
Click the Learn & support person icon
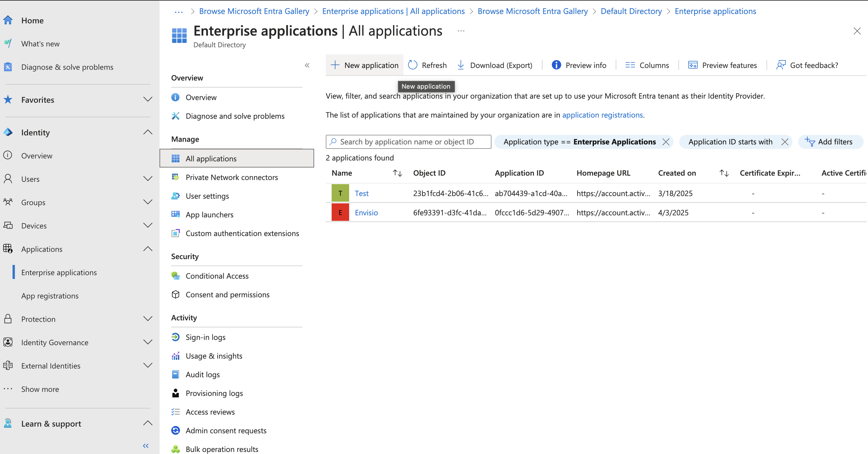pyautogui.click(x=8, y=423)
